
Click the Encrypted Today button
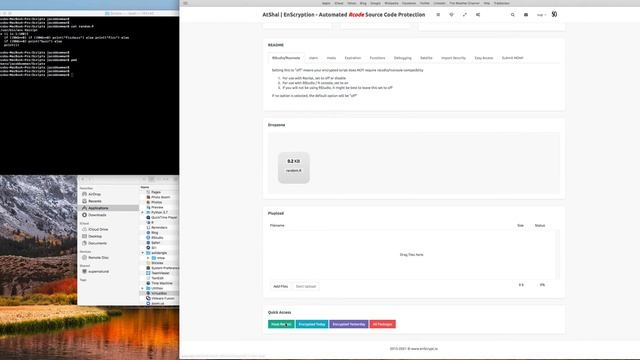312,324
